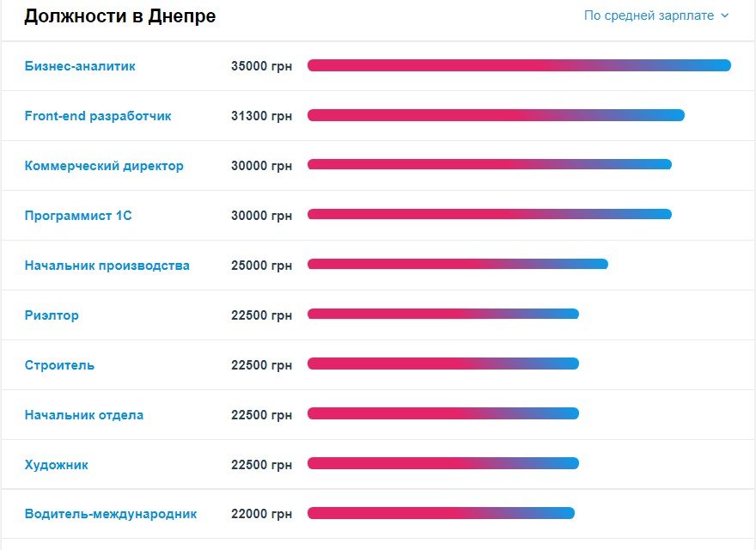Open the 'Художник' position link
The height and width of the screenshot is (550, 756).
pos(57,465)
